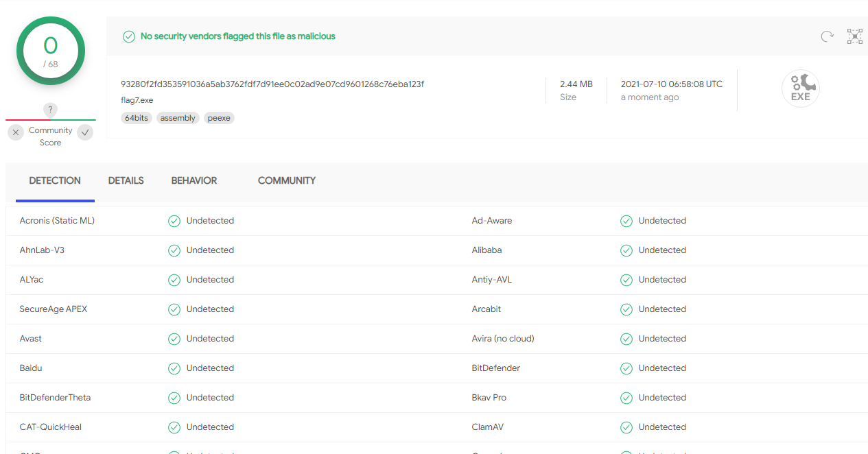Click the Acronis (Static ML) vendor name
This screenshot has width=868, height=454.
57,221
